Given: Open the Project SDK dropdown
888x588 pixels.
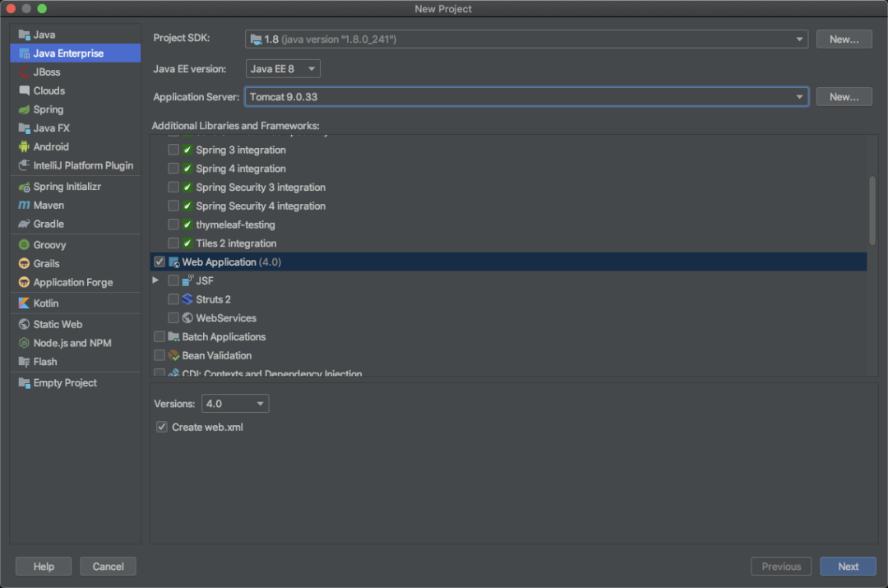Looking at the screenshot, I should click(526, 39).
